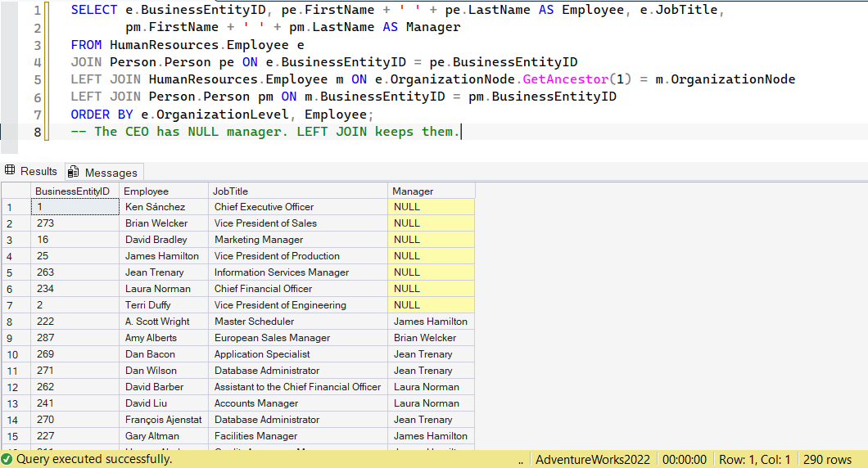Select the Manager column header
Screen dimensions: 868x468
[432, 191]
